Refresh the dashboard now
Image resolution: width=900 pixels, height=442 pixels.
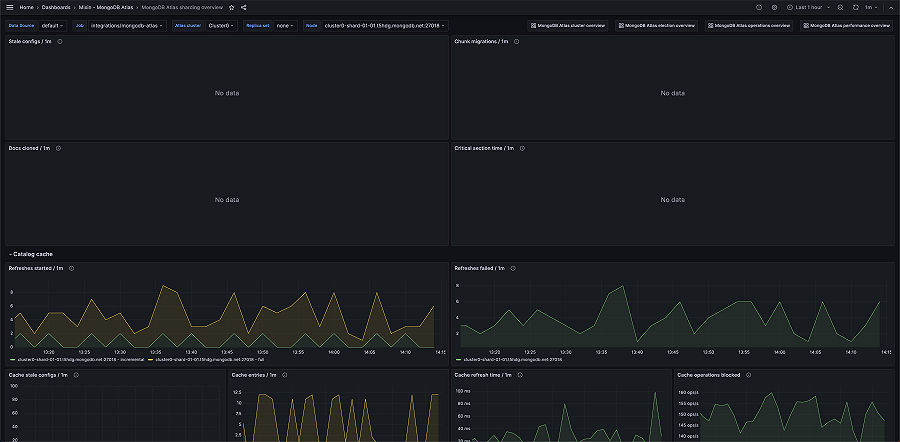point(856,7)
